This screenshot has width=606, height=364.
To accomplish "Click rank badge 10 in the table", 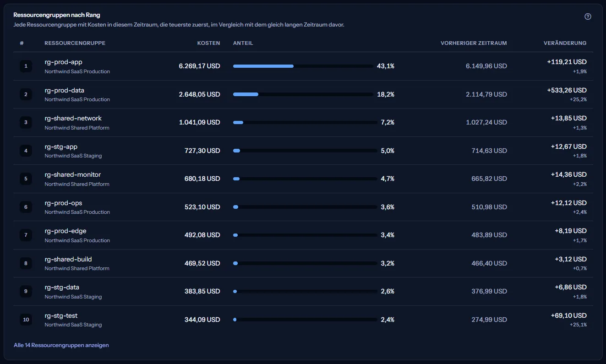I will point(26,320).
